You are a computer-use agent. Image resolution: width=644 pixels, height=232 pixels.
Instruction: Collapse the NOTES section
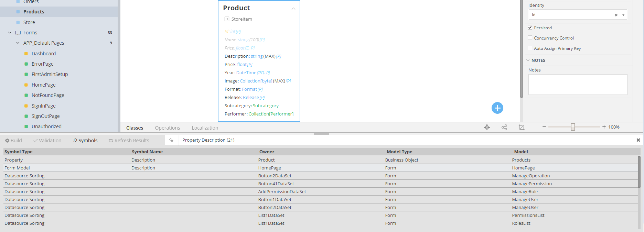528,60
